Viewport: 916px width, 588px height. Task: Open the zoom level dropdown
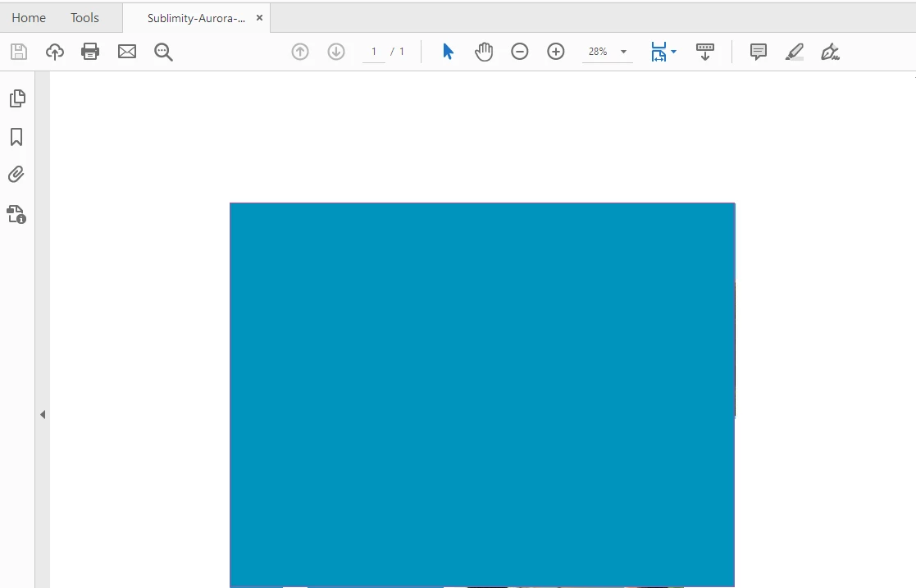[623, 52]
